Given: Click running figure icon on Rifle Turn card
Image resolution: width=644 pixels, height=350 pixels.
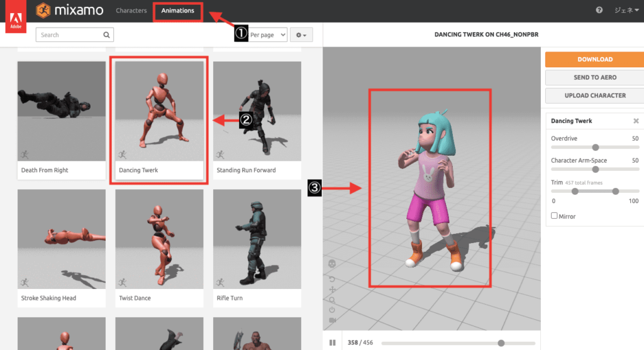Looking at the screenshot, I should point(220,282).
